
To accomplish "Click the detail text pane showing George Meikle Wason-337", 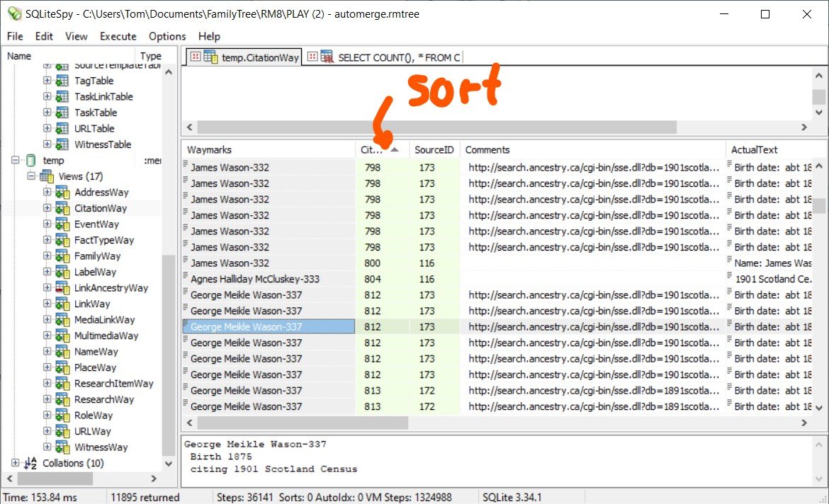I will [497, 461].
